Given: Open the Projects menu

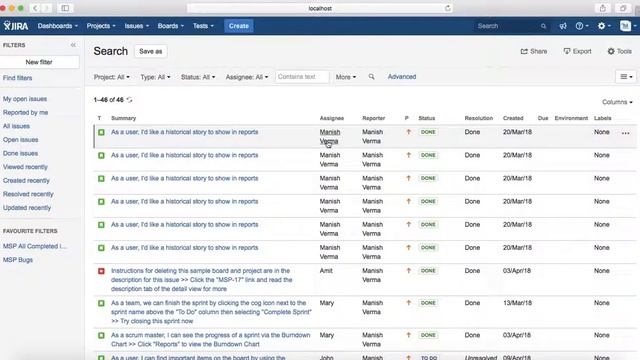Looking at the screenshot, I should (101, 26).
